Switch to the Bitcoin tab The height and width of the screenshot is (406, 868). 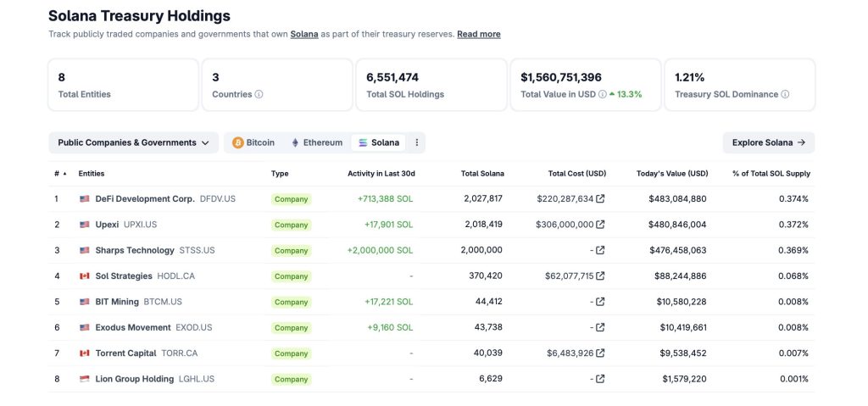pos(253,142)
